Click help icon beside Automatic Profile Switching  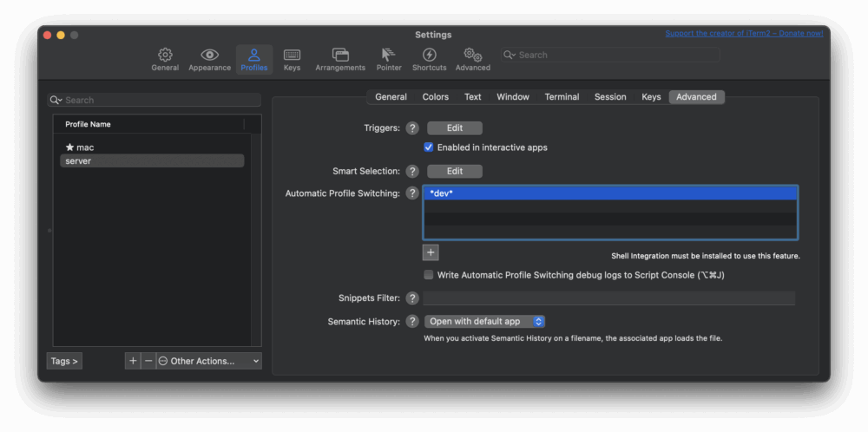pos(411,193)
